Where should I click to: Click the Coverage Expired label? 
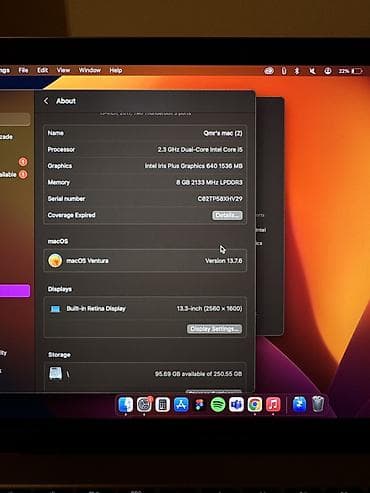click(x=71, y=215)
